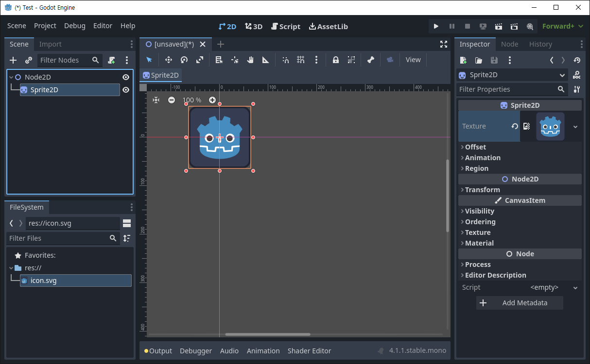Activate the Pan Mode hand tool

[250, 60]
